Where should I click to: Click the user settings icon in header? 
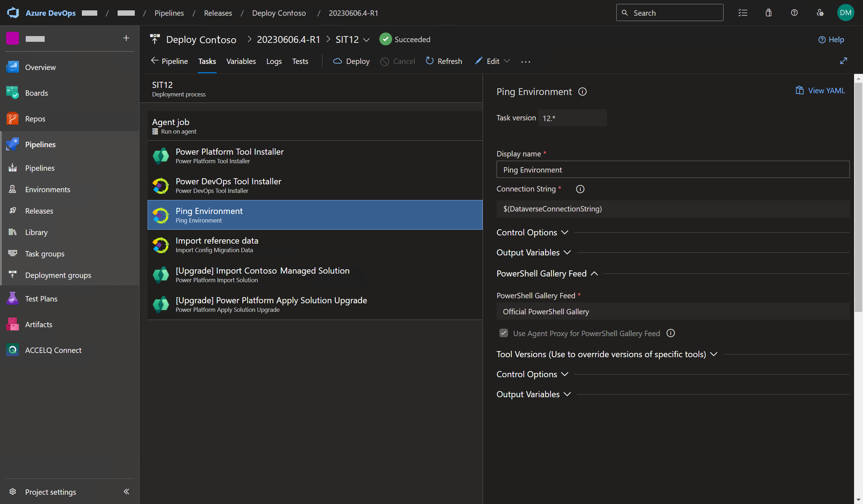[820, 13]
